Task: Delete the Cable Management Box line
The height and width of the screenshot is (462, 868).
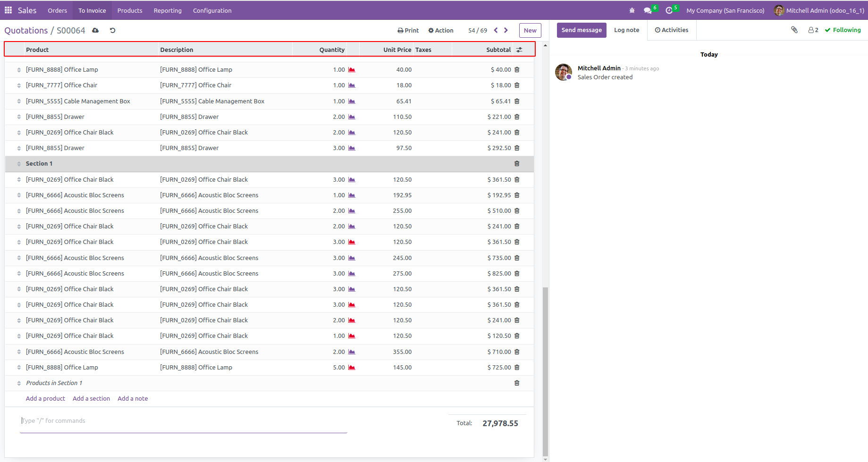Action: (517, 101)
